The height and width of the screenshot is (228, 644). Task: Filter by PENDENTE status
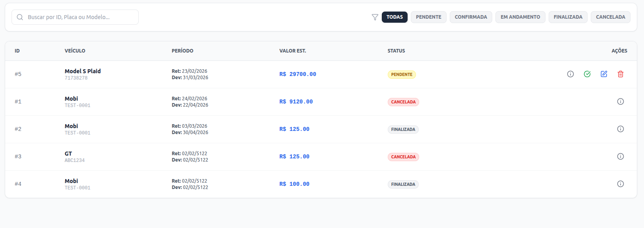429,17
